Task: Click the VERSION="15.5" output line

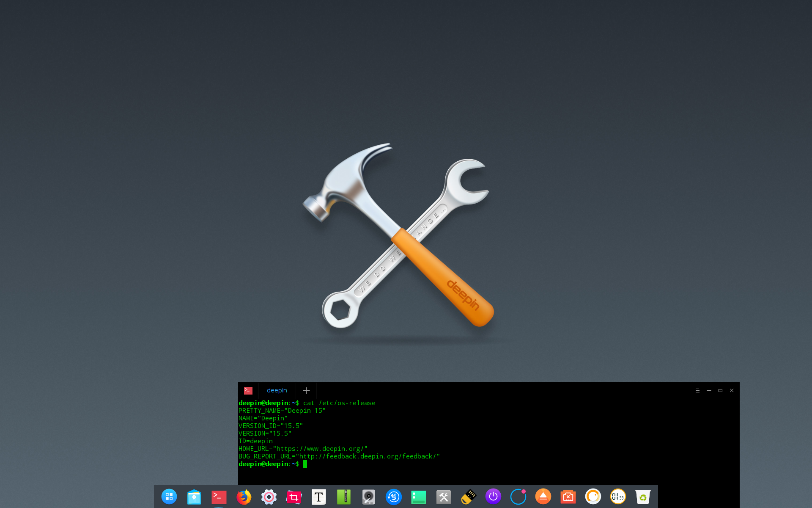Action: [265, 433]
